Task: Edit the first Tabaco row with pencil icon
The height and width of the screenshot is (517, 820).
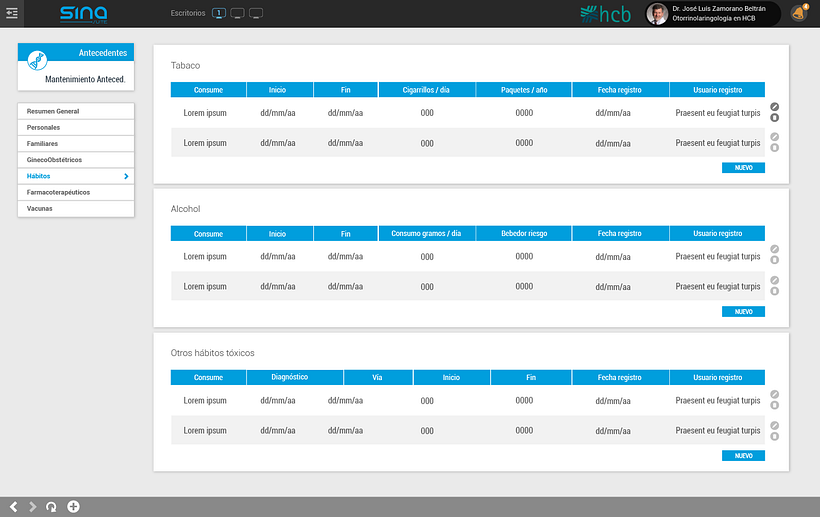Action: click(775, 107)
